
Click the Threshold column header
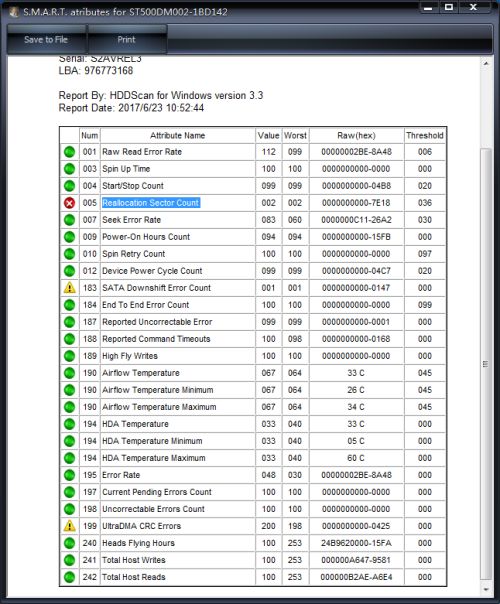tap(424, 136)
